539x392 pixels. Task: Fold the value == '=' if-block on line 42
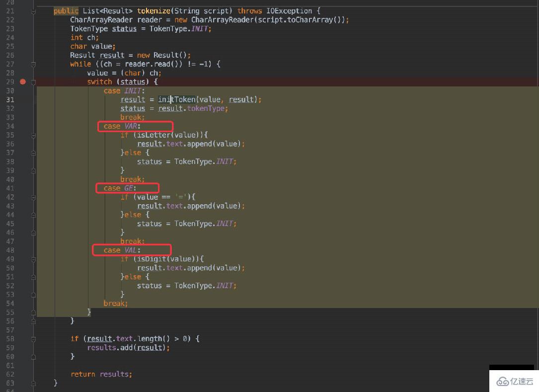(34, 197)
